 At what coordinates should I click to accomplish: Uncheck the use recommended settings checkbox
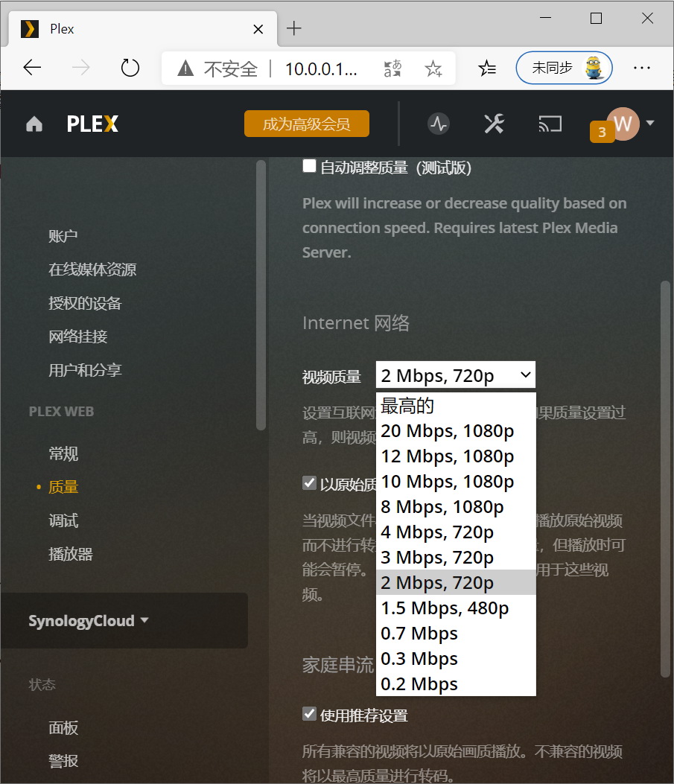click(310, 714)
